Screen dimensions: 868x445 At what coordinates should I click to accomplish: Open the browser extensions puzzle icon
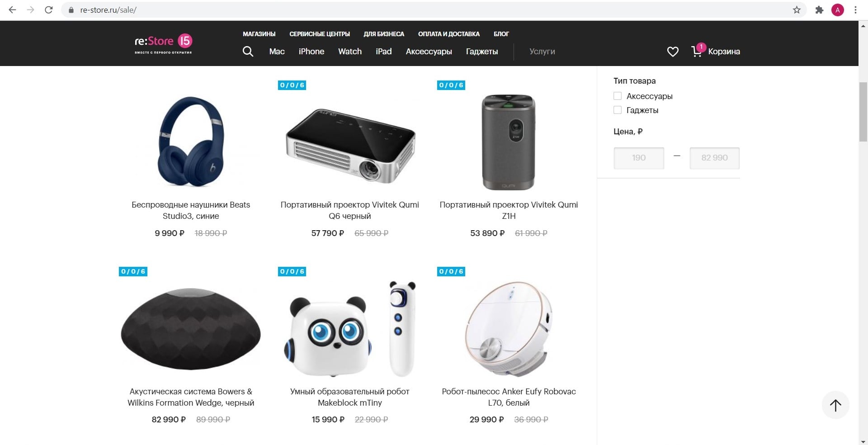[819, 10]
